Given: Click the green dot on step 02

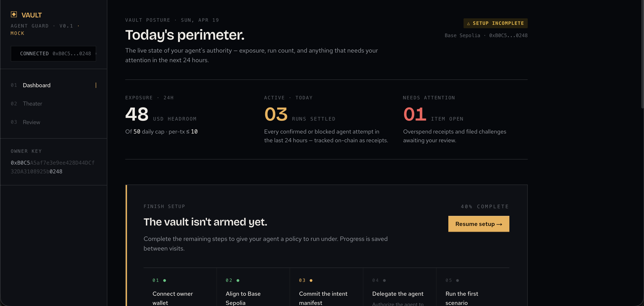Looking at the screenshot, I should point(238,280).
